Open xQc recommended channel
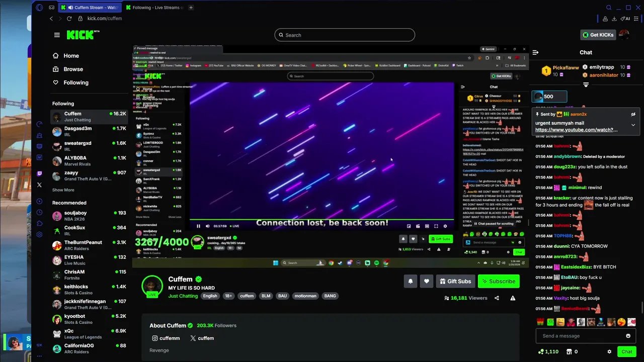 89,334
